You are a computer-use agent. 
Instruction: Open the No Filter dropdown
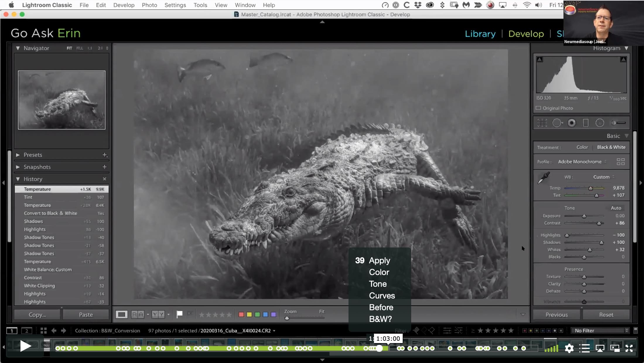click(600, 330)
